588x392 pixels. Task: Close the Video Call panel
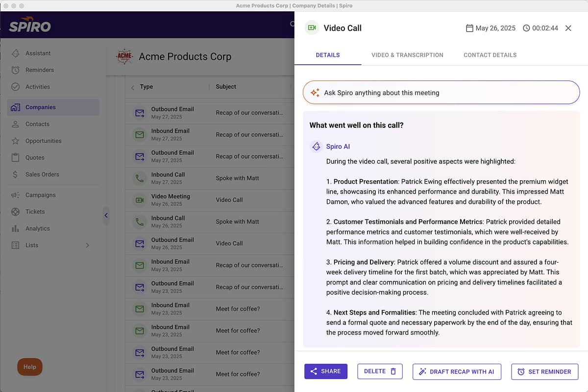click(x=568, y=28)
